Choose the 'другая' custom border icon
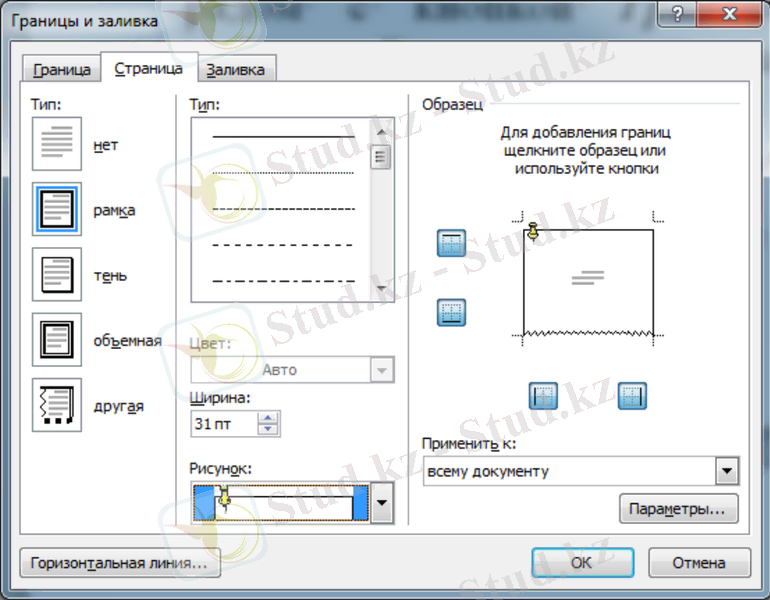Viewport: 770px width, 600px height. coord(57,405)
